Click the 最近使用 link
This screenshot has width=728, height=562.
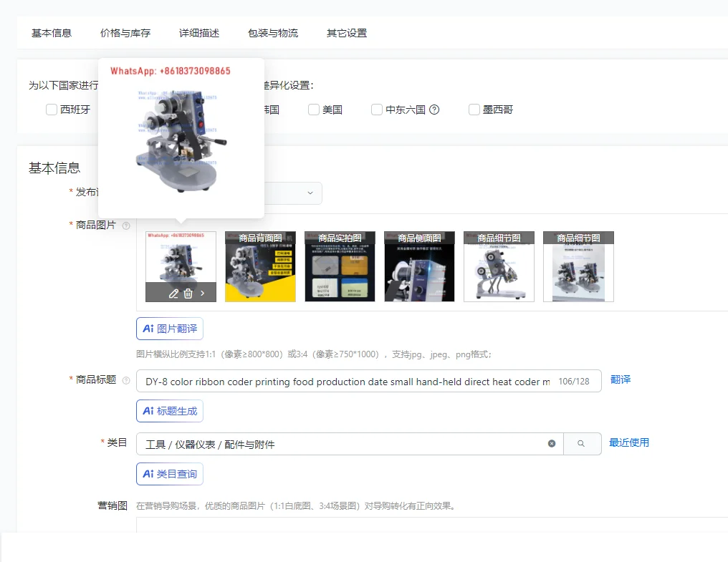tap(628, 442)
